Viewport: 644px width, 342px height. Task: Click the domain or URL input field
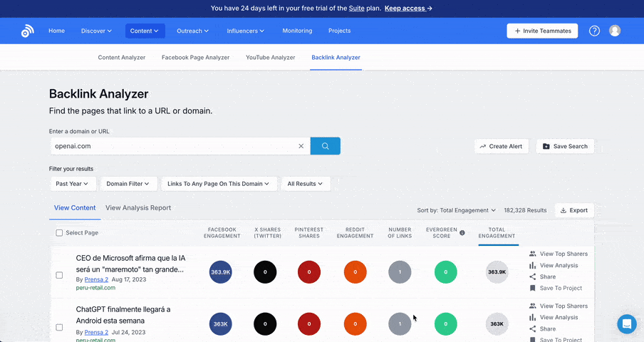[171, 146]
